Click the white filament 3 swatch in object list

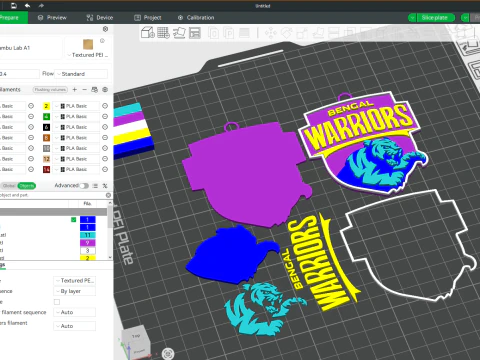88,250
